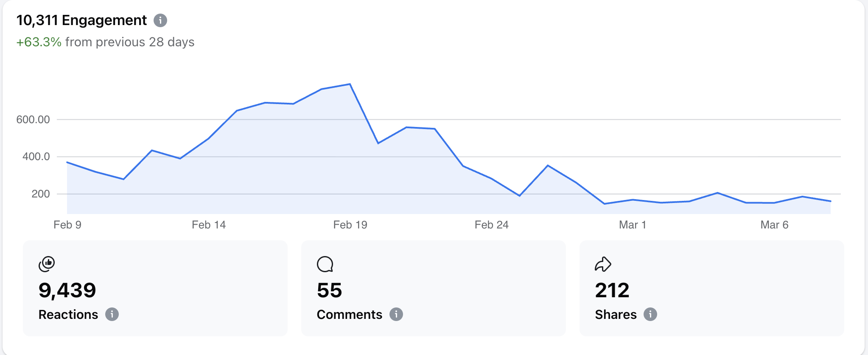
Task: Click the Mar 6 axis label
Action: coord(775,225)
